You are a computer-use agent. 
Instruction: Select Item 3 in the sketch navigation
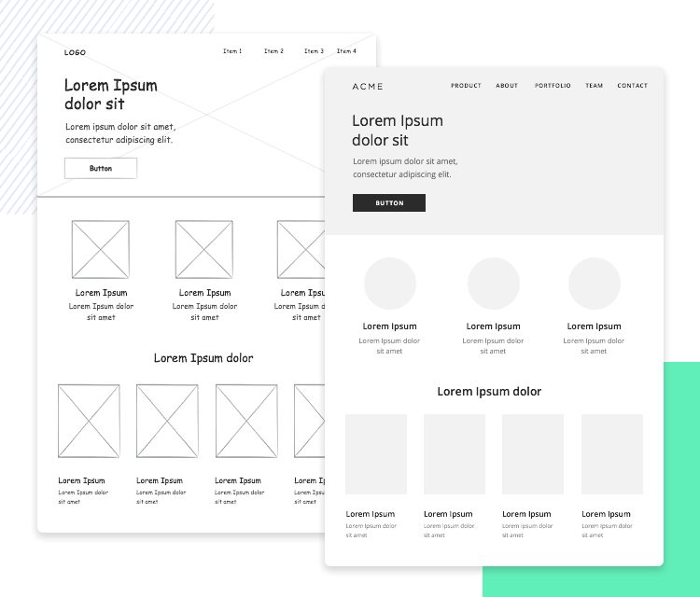coord(314,51)
